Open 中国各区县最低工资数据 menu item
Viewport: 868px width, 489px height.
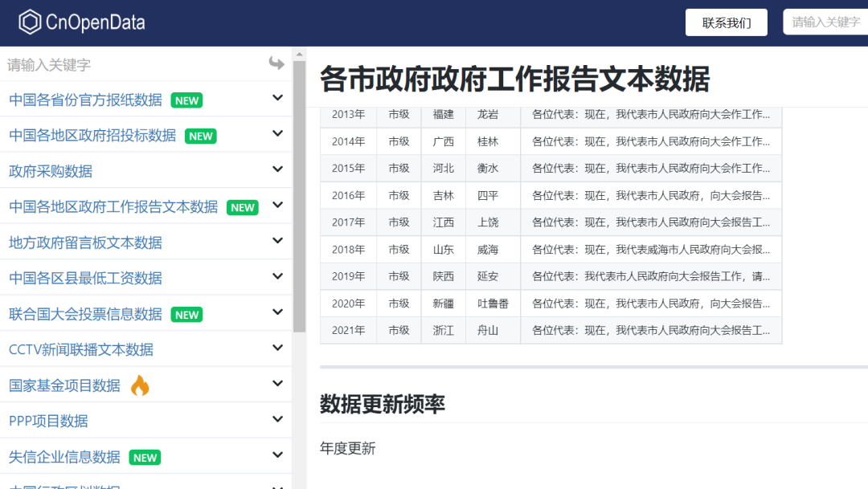(85, 279)
